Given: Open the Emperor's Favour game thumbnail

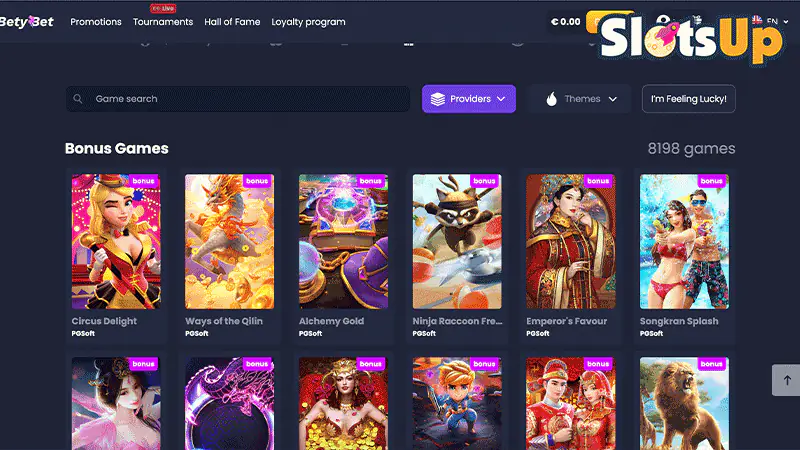Looking at the screenshot, I should (x=571, y=241).
